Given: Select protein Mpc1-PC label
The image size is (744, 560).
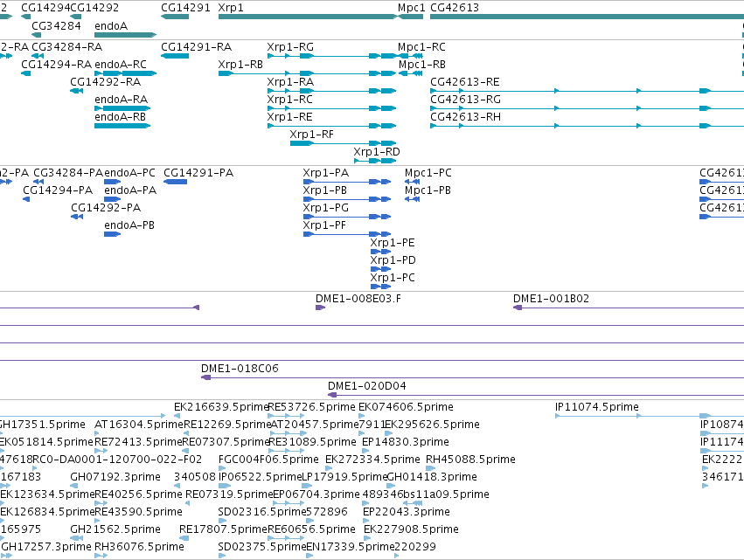Looking at the screenshot, I should click(428, 173).
